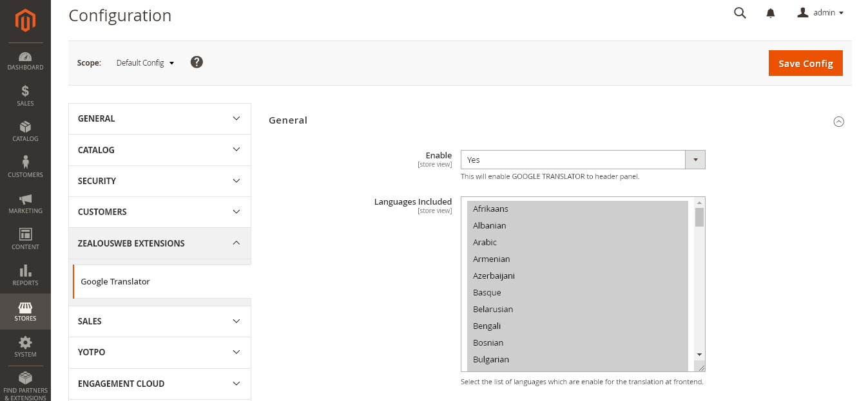Select Armenian in the languages list

pos(492,259)
